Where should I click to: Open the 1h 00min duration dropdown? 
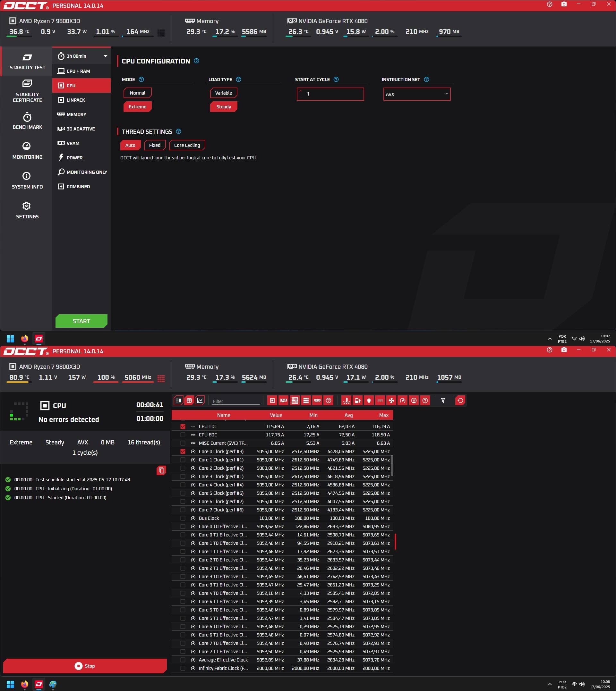(81, 56)
